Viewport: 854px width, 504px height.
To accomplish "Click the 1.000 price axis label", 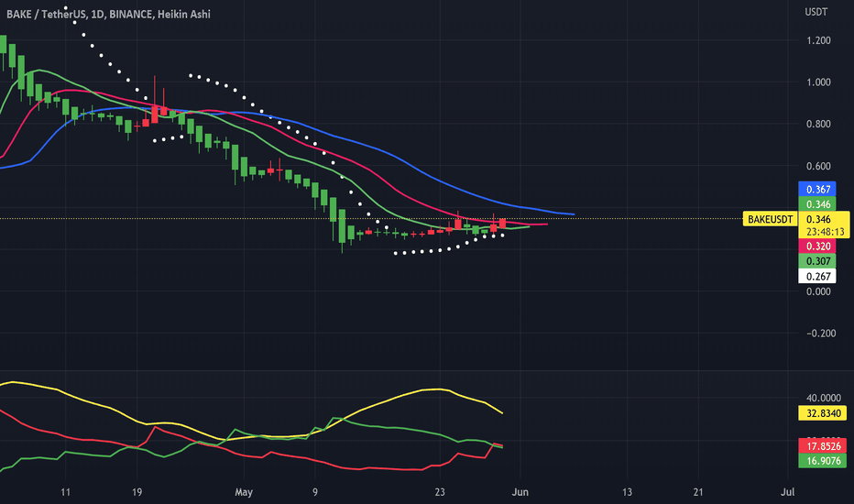I will click(818, 82).
